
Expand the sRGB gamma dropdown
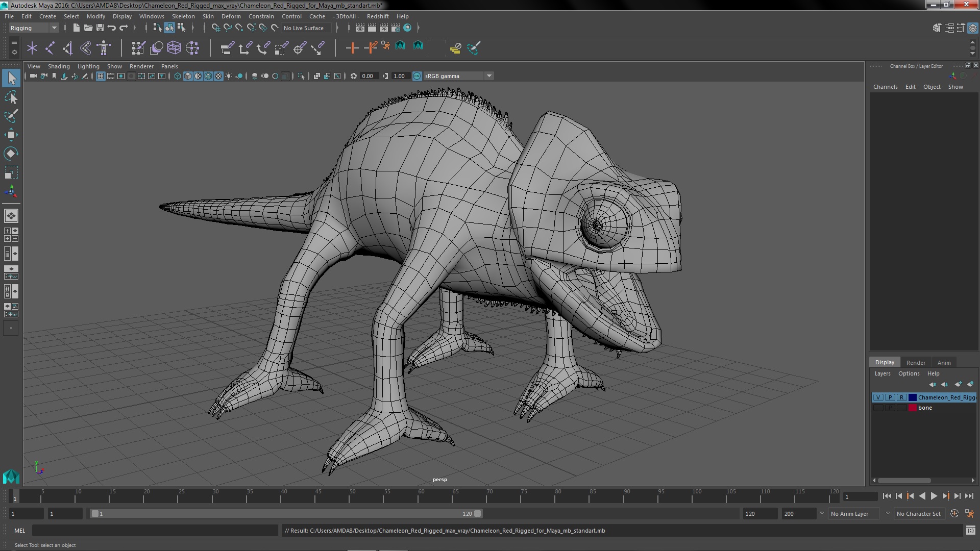pyautogui.click(x=488, y=76)
